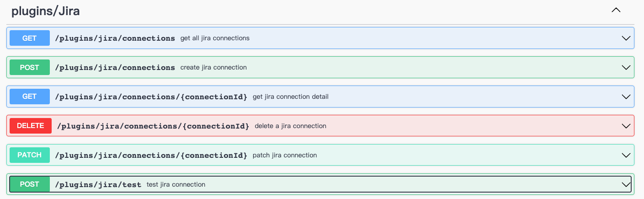Click GET badge for get all jira connections

30,38
